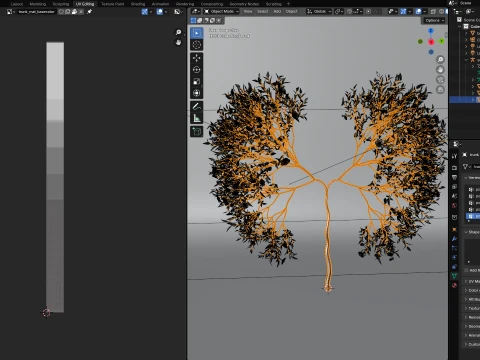The height and width of the screenshot is (360, 480).
Task: Click the image name field in UV editor
Action: (x=37, y=12)
